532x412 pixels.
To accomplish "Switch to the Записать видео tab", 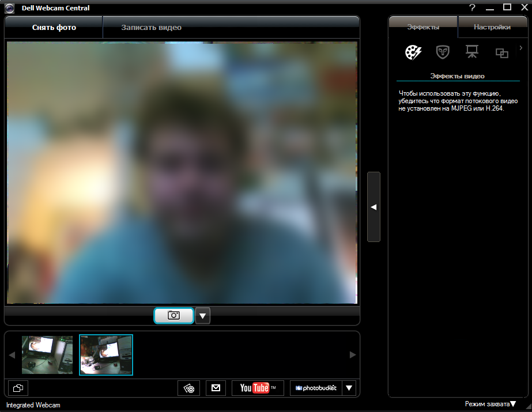I will (x=151, y=28).
